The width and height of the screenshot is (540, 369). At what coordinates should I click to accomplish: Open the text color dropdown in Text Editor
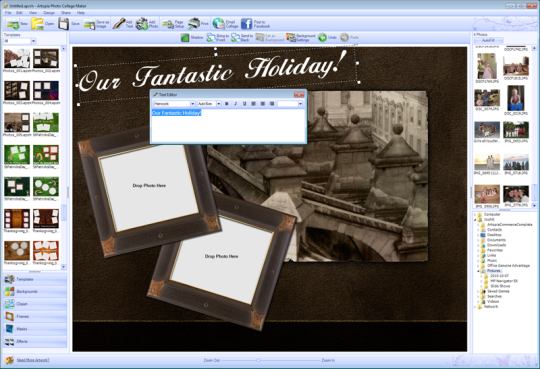tap(300, 104)
